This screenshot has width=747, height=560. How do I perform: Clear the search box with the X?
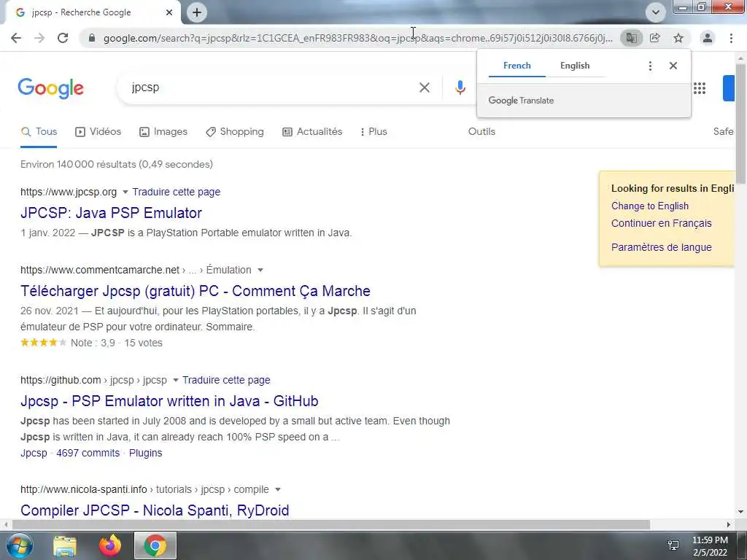pos(425,87)
